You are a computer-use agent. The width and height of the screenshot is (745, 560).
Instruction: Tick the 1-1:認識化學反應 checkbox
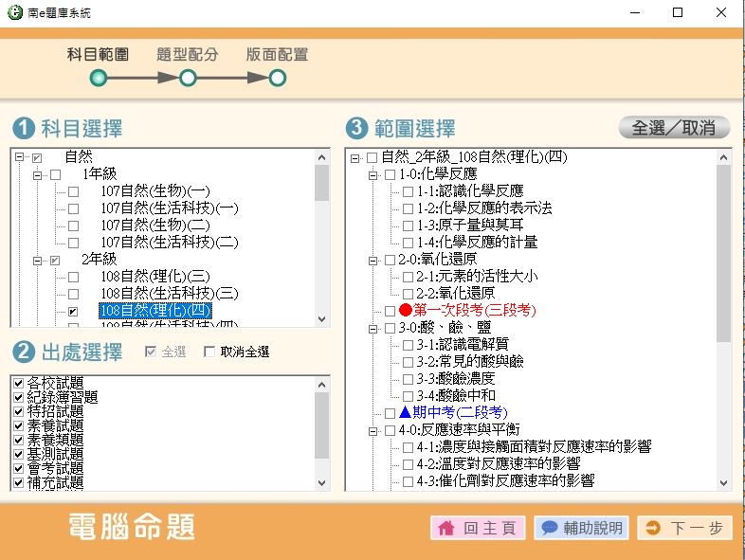point(408,191)
